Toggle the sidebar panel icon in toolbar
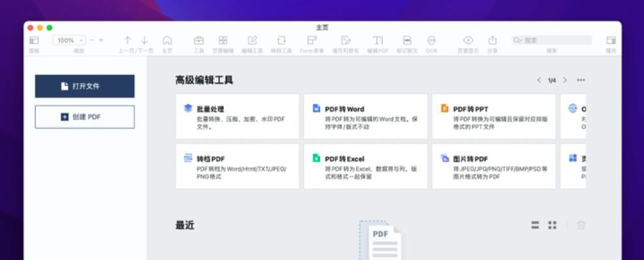 click(x=34, y=40)
